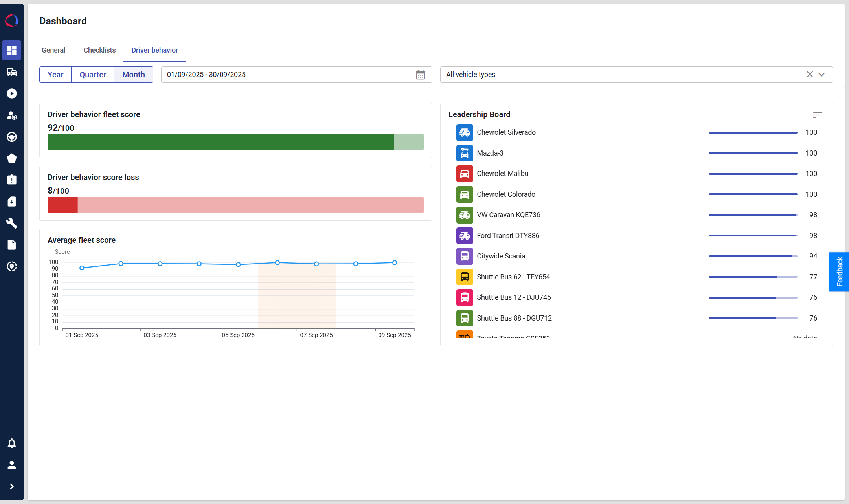Open the steering wheel icon in sidebar
Screen dimensions: 849x504
click(12, 137)
